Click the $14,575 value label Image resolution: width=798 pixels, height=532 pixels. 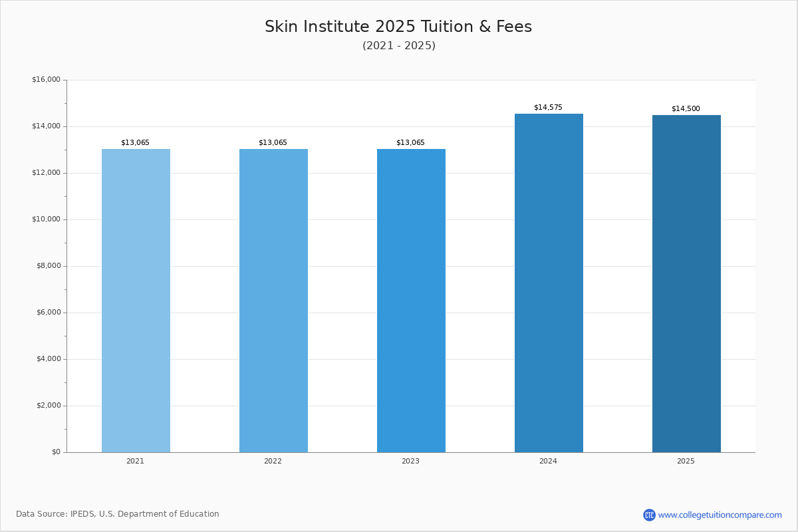tap(548, 107)
